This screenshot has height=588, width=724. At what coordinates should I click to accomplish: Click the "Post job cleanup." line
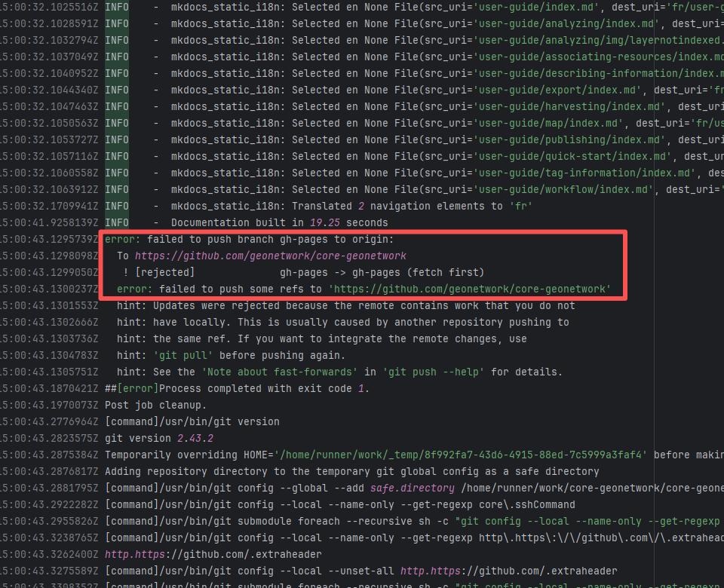pyautogui.click(x=155, y=406)
